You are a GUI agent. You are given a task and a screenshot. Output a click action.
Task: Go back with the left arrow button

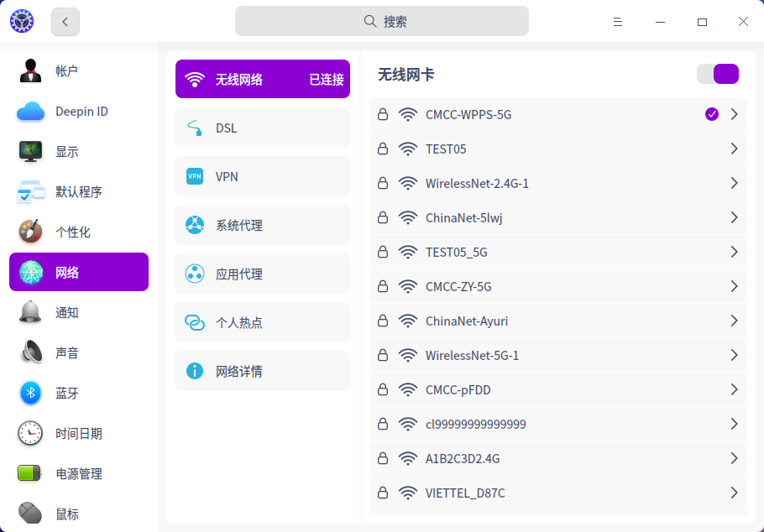pos(65,22)
